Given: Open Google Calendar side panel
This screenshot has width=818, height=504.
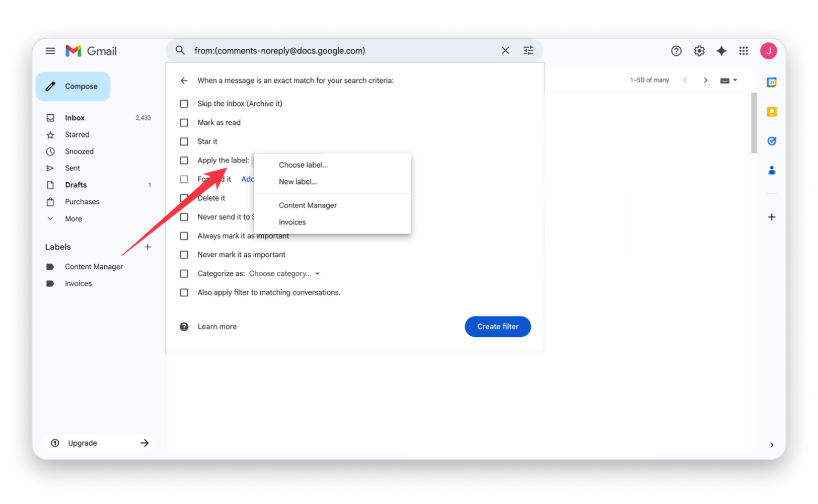Looking at the screenshot, I should (x=771, y=82).
